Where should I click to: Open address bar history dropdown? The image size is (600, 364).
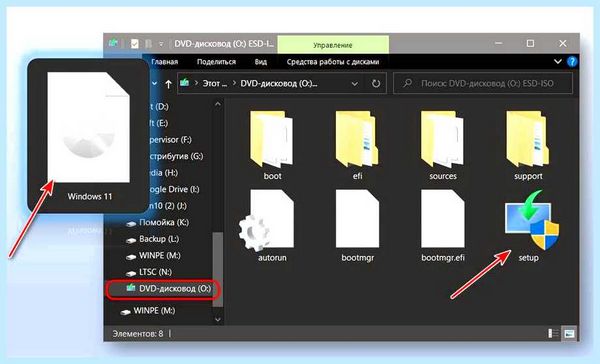coord(354,83)
